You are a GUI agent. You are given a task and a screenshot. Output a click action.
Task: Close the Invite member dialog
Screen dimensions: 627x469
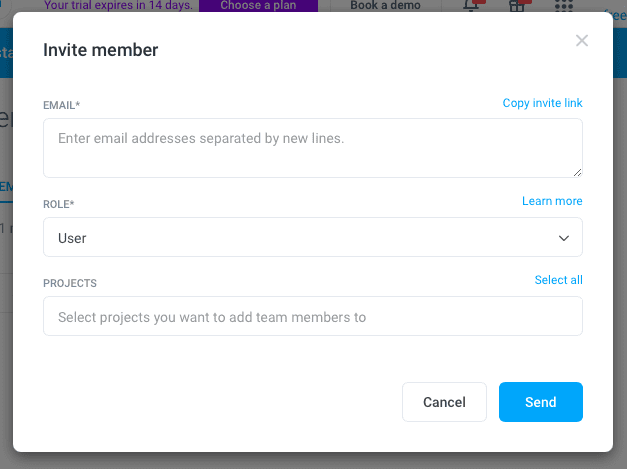[x=582, y=41]
